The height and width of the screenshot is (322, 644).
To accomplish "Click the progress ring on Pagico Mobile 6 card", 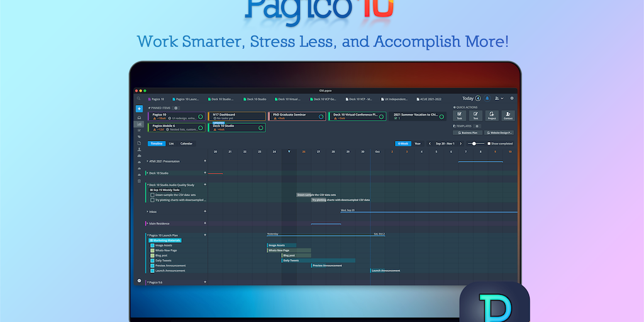I will (201, 128).
